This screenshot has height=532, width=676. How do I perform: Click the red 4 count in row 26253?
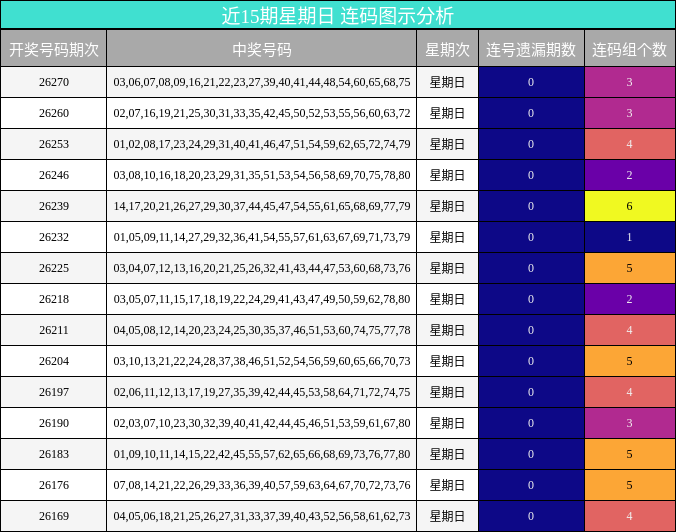tap(629, 144)
